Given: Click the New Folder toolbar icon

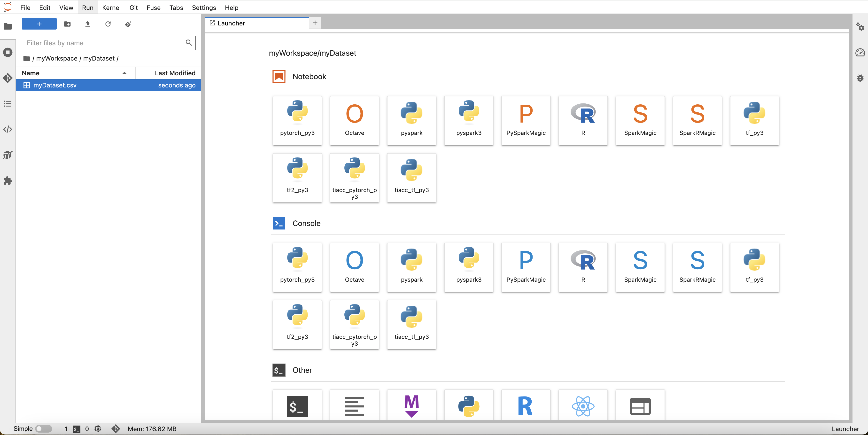Looking at the screenshot, I should point(67,24).
